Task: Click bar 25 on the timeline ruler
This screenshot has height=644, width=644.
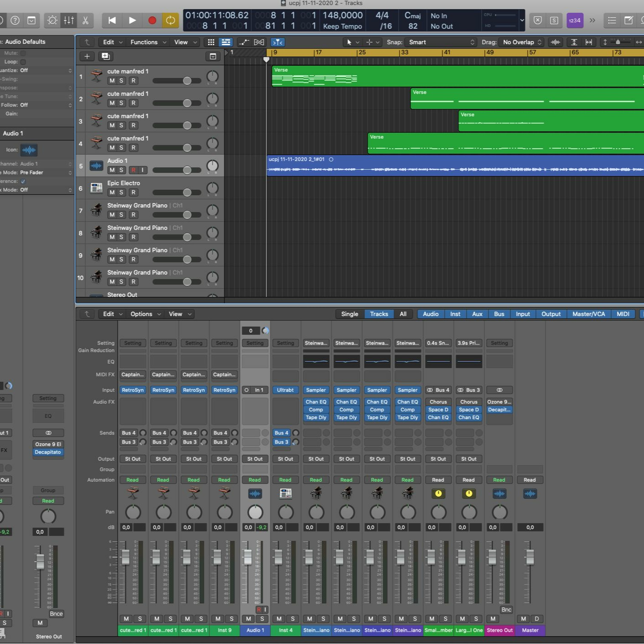Action: click(x=362, y=52)
